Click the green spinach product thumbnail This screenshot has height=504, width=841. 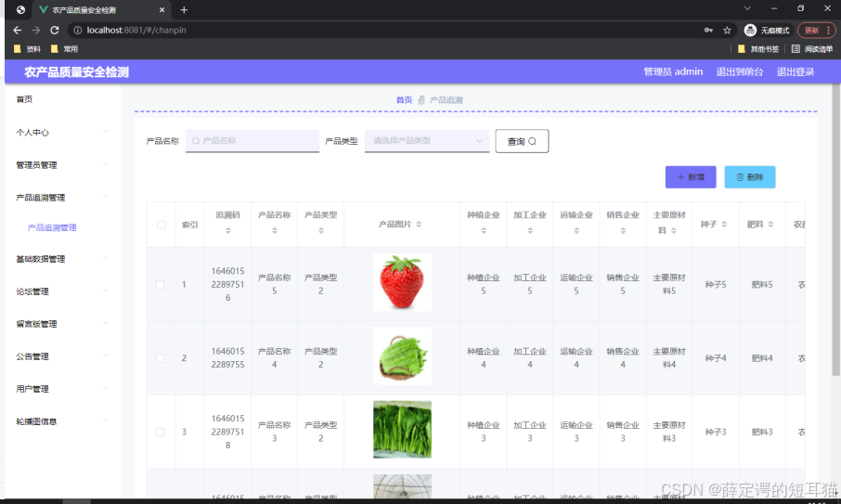402,430
